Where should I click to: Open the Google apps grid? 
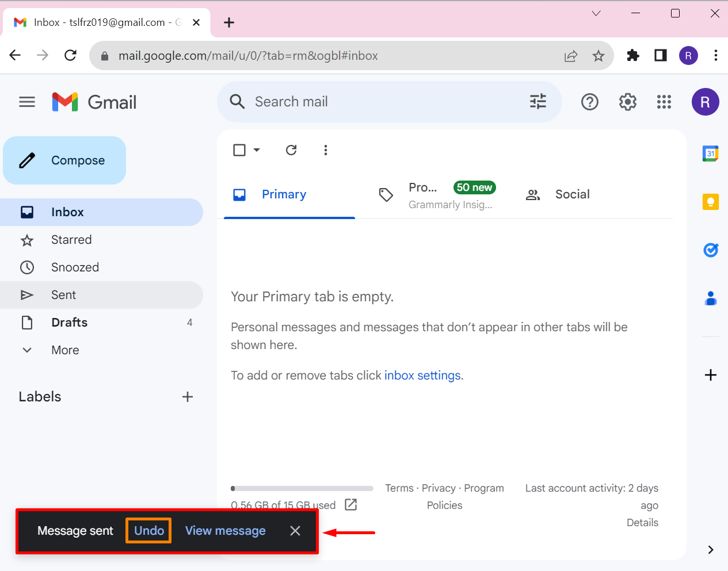(x=664, y=102)
